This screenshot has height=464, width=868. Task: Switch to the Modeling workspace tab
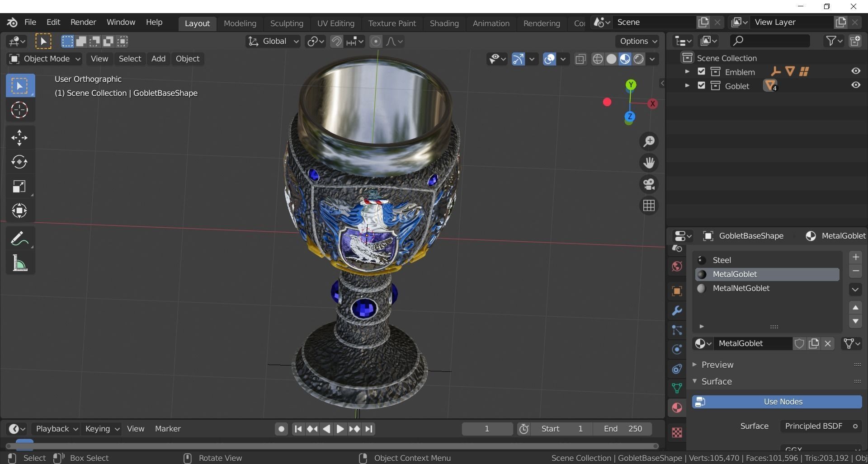[240, 23]
